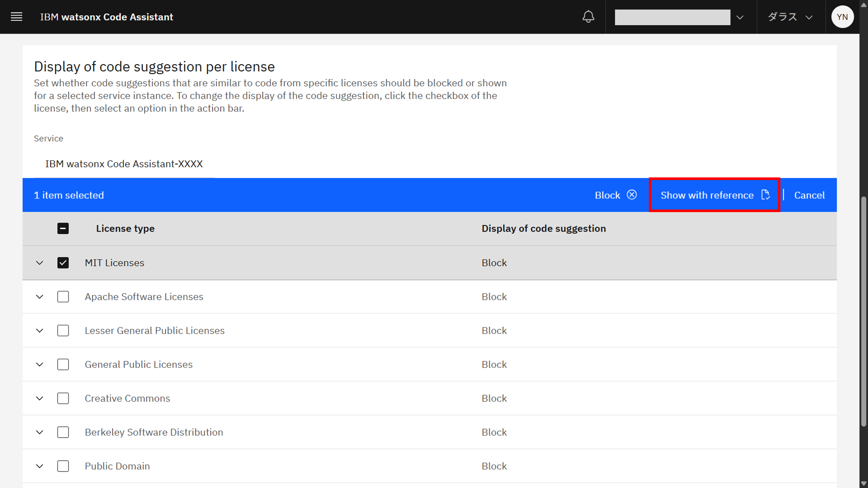Click the IBM watsonx Code Assistant title
The width and height of the screenshot is (868, 488).
click(107, 17)
